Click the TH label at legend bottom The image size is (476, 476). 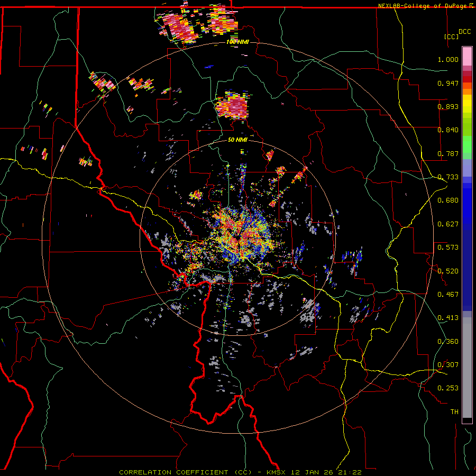coord(454,412)
